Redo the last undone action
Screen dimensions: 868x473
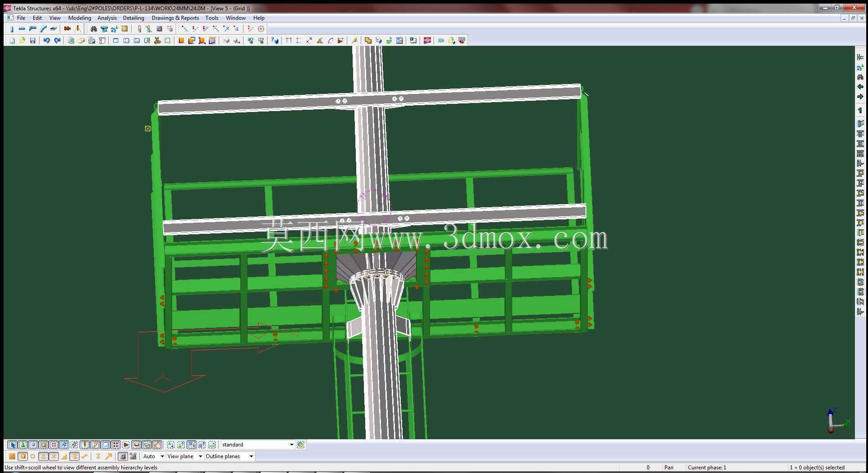57,40
